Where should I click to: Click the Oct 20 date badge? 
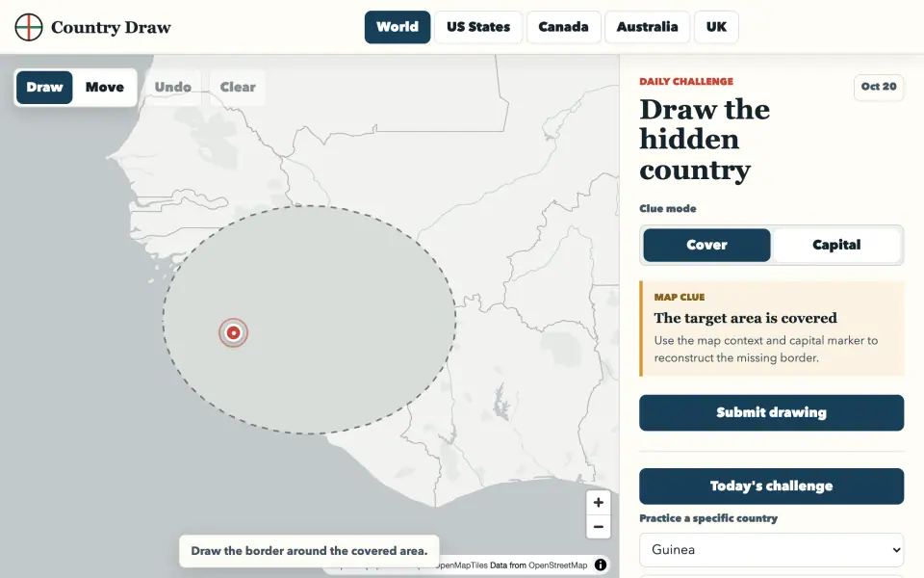pyautogui.click(x=879, y=87)
